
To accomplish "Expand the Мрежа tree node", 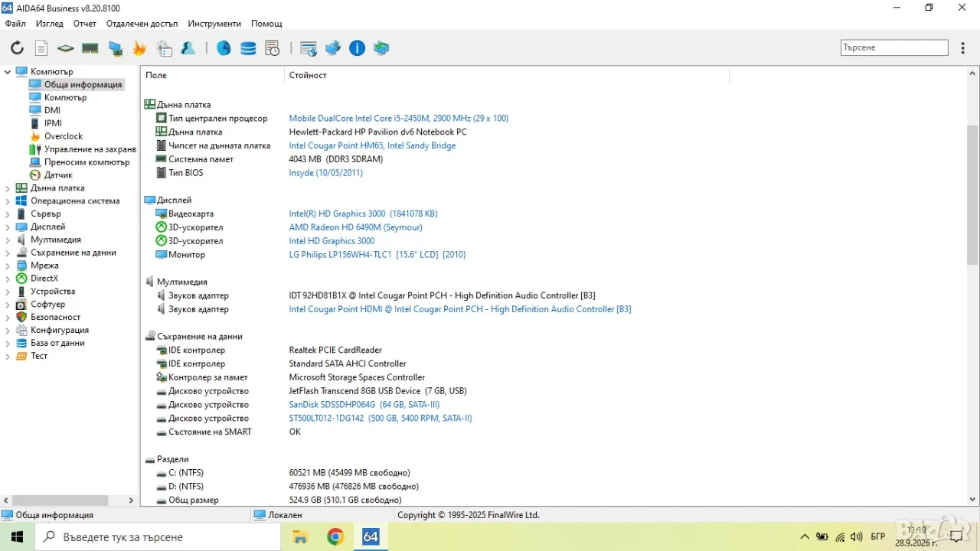I will [8, 266].
